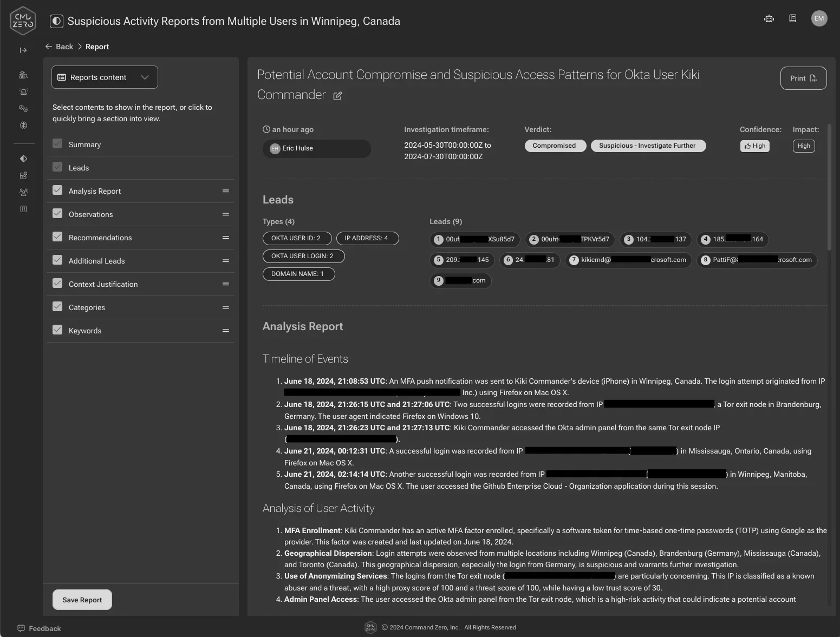Click the Eric Hulse author chip
840x637 pixels.
tap(317, 148)
